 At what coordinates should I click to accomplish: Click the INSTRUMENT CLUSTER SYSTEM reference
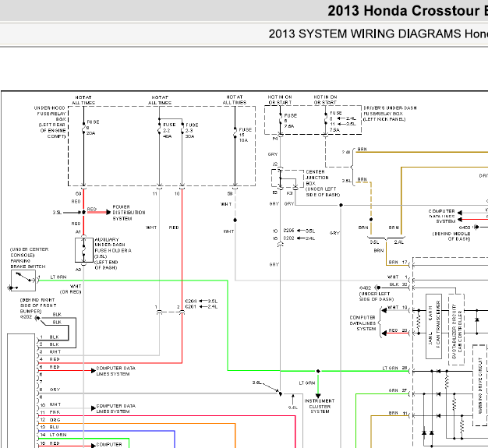click(x=320, y=406)
